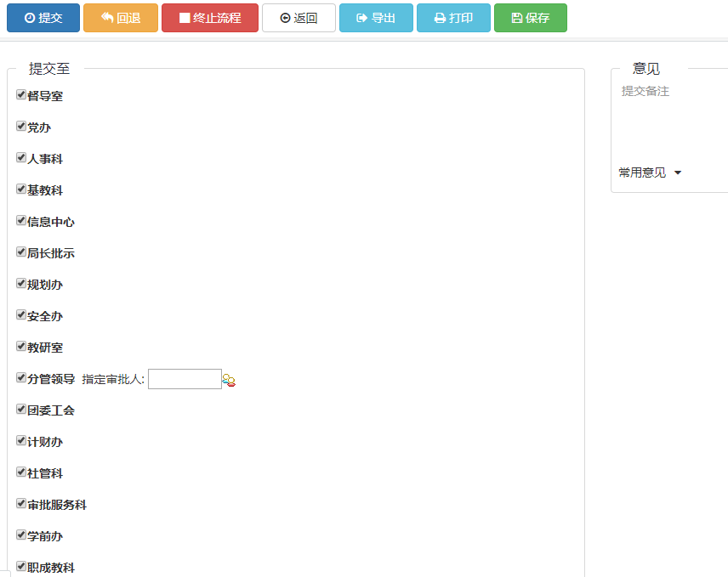The image size is (728, 577).
Task: Toggle the 人事科 checkbox
Action: (x=21, y=157)
